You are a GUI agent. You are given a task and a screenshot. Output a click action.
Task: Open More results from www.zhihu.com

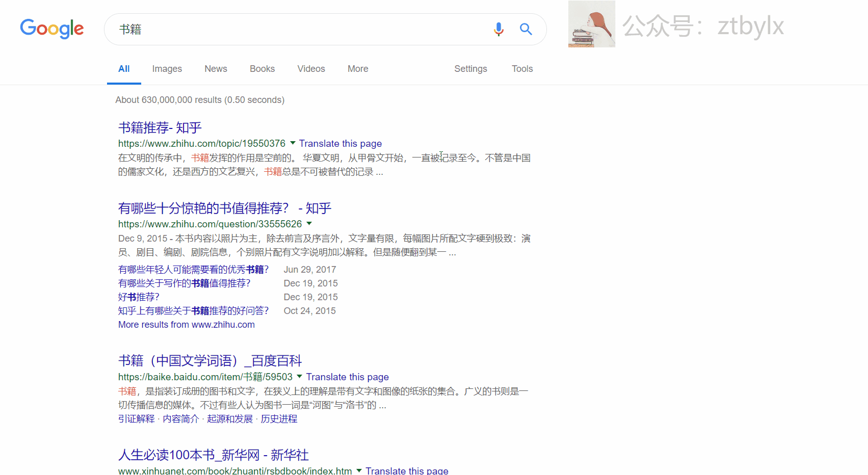click(187, 325)
